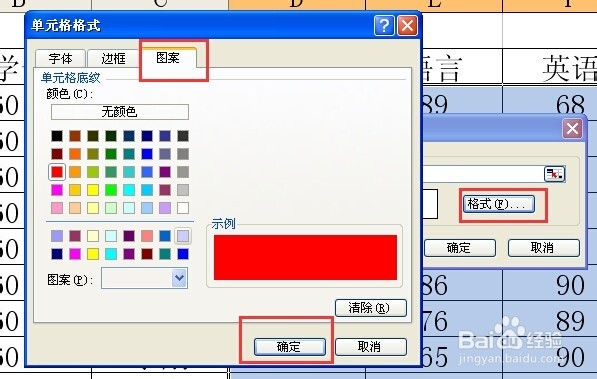Viewport: 597px width, 379px height.
Task: Click 格式(F)... in the rear dialog
Action: click(x=499, y=204)
